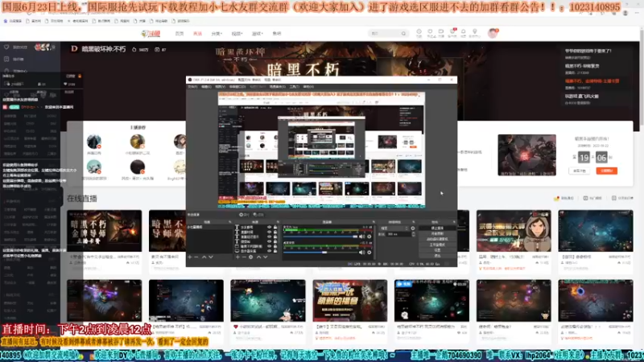
Task: Set the first mixer track volume slider
Action: coord(320,237)
